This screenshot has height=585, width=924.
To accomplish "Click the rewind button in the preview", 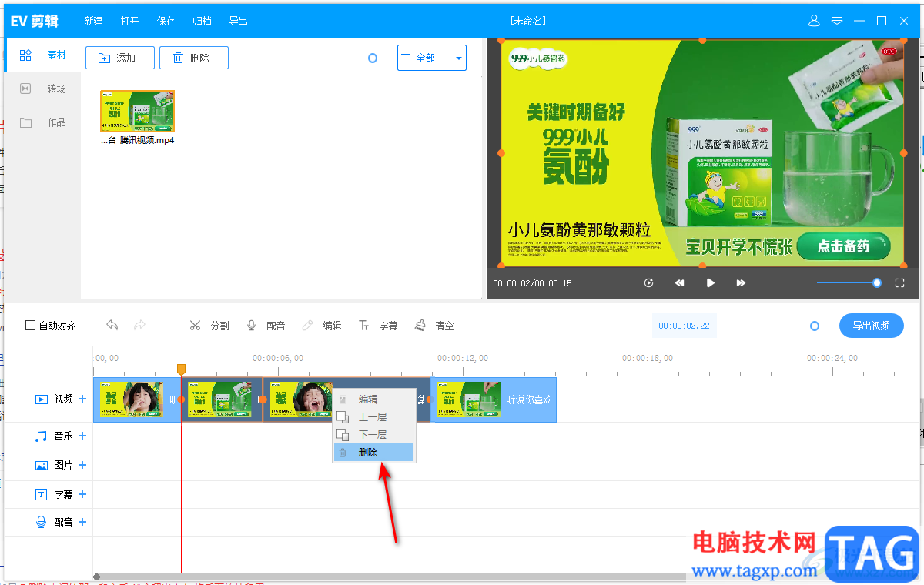I will pos(680,283).
